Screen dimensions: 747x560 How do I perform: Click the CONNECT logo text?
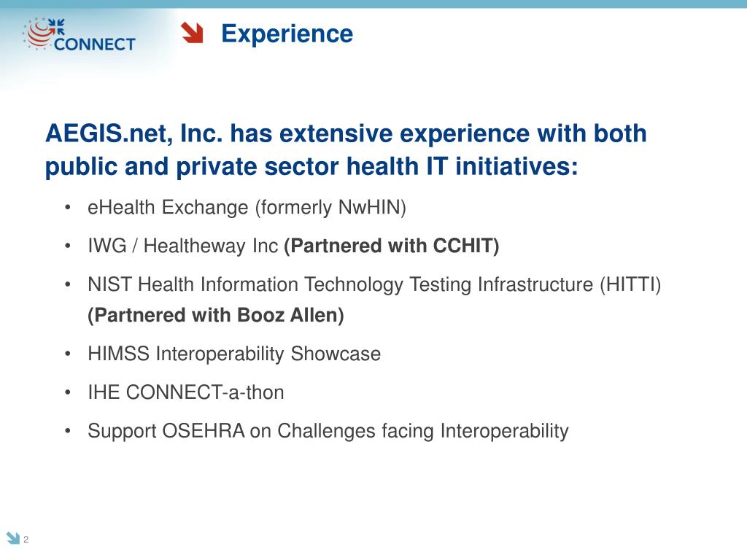pos(95,44)
